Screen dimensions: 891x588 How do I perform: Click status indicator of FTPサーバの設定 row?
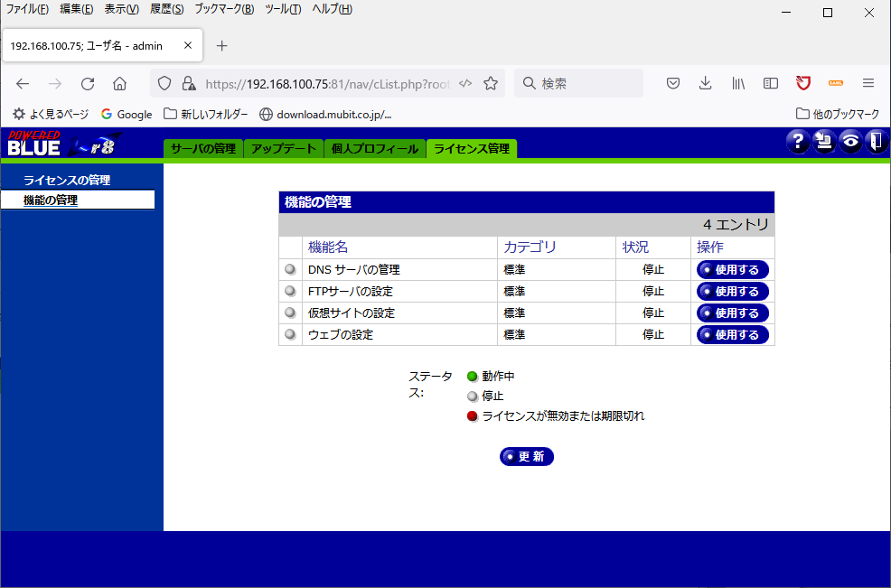tap(290, 291)
